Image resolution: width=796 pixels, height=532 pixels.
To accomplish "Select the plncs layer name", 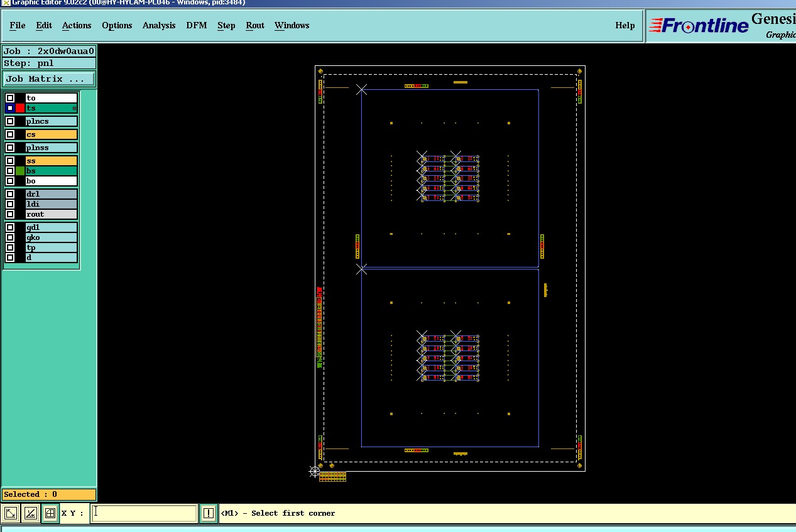I will pos(51,121).
